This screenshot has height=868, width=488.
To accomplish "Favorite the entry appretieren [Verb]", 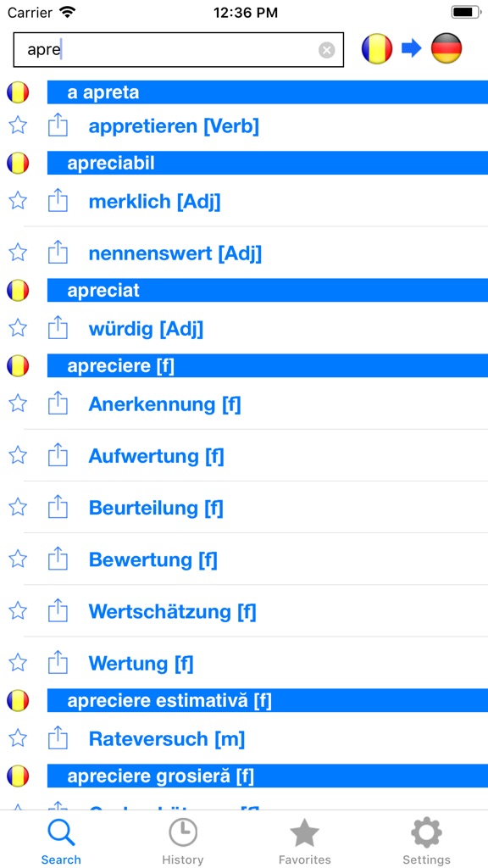I will coord(18,125).
